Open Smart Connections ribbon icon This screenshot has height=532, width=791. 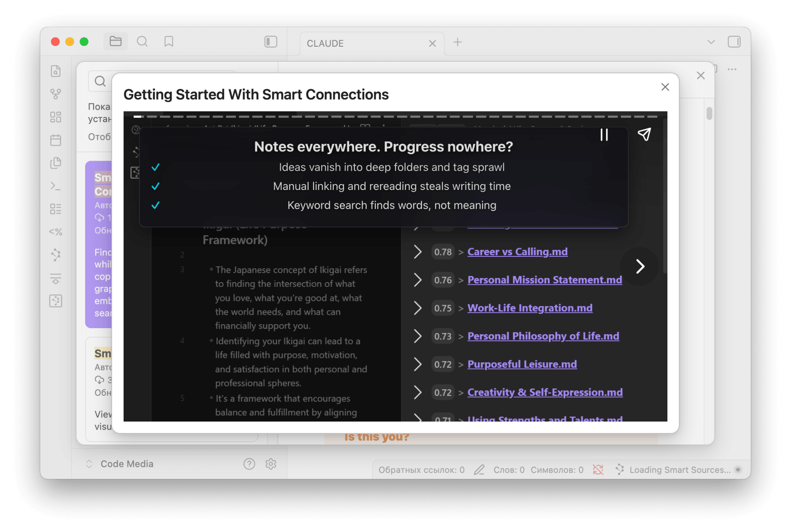56,255
